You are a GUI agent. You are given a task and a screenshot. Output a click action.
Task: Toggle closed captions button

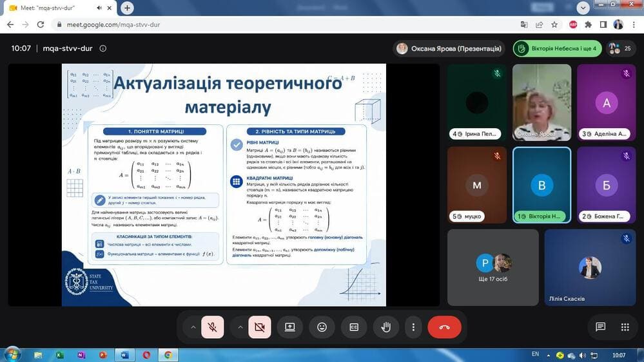[354, 327]
